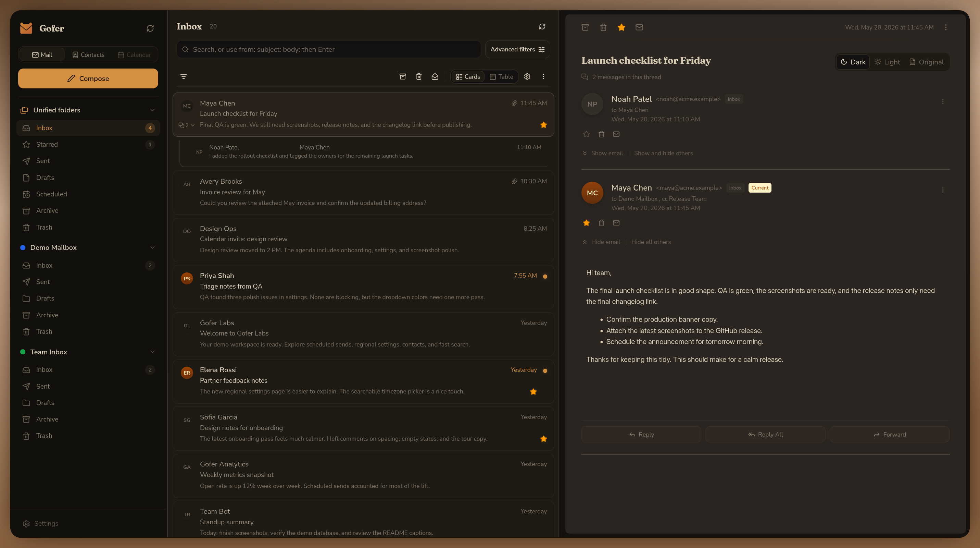Switch message list to Table view
Viewport: 980px width, 548px height.
501,76
